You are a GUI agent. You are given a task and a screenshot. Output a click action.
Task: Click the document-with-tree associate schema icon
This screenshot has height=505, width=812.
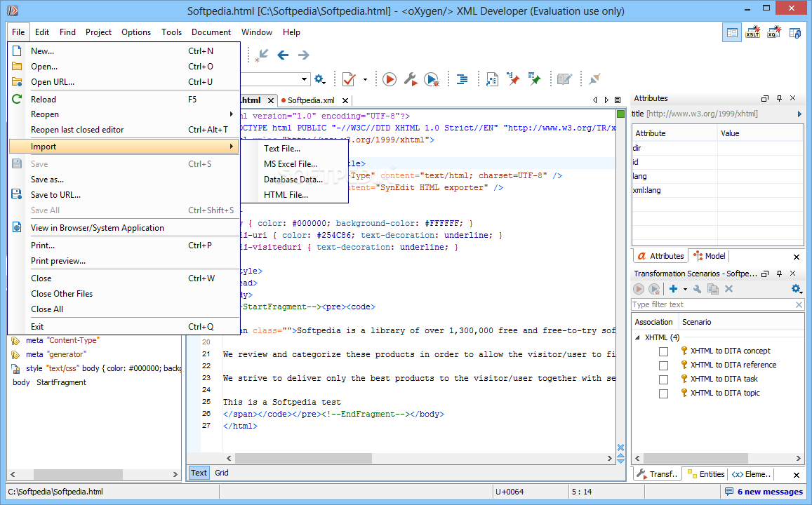tap(492, 79)
